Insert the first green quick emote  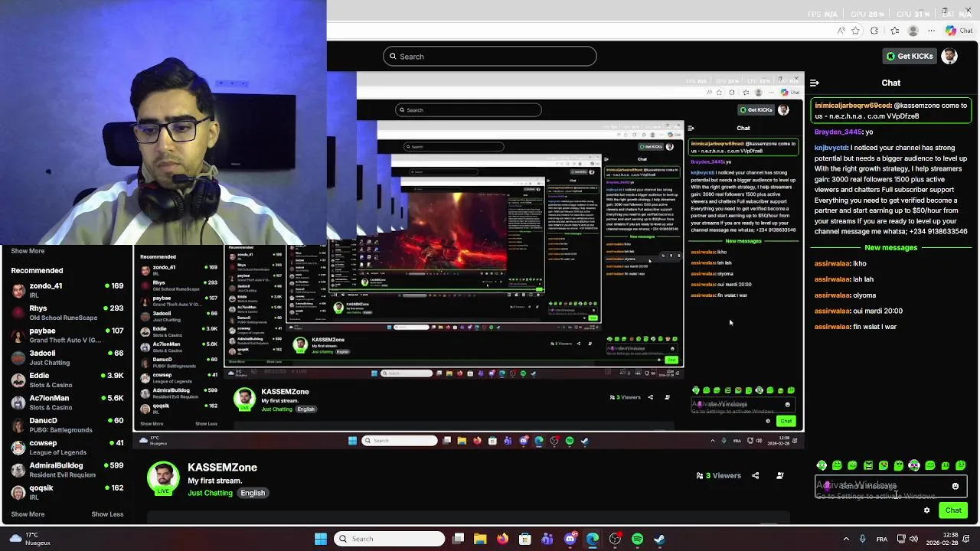click(x=822, y=465)
